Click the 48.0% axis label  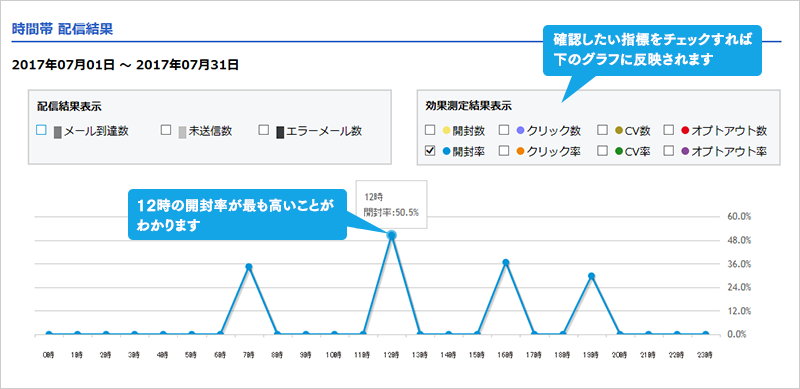(x=739, y=240)
